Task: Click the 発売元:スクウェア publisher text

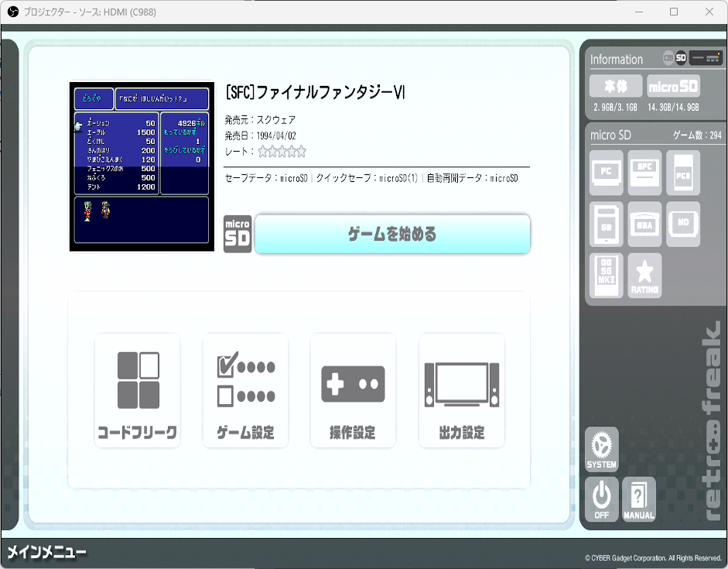Action: [x=260, y=120]
